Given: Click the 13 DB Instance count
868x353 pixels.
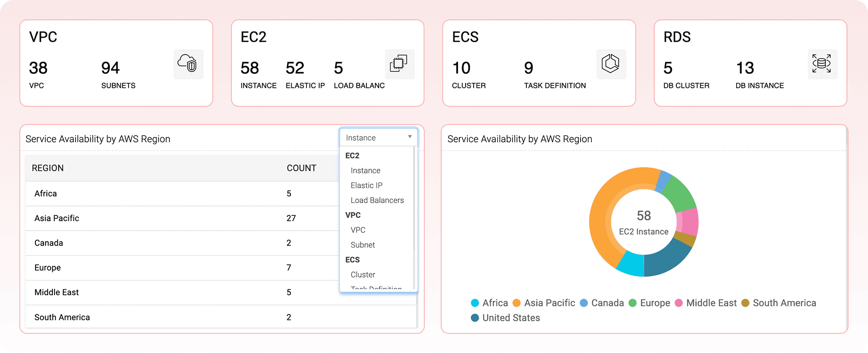Looking at the screenshot, I should [x=745, y=68].
